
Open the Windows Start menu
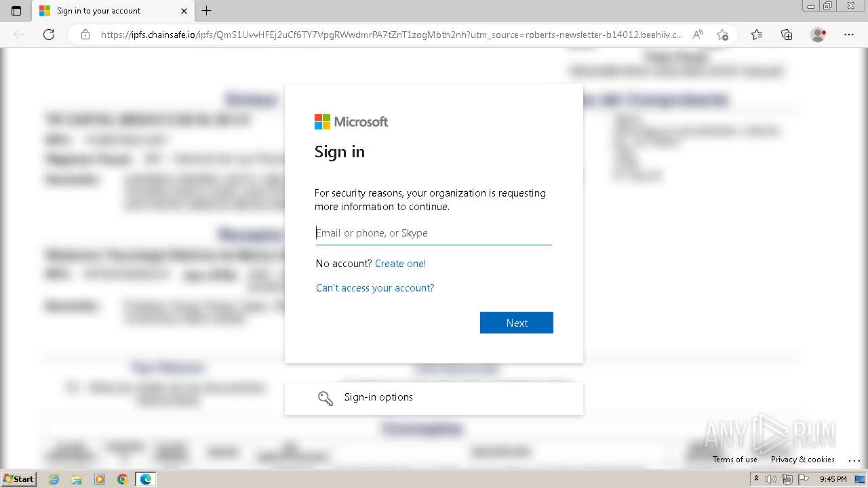click(19, 479)
